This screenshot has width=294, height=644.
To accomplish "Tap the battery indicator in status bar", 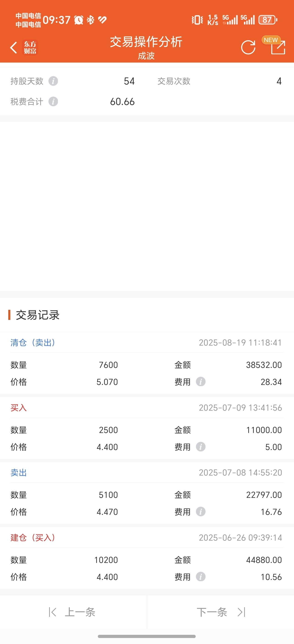I will coord(268,20).
